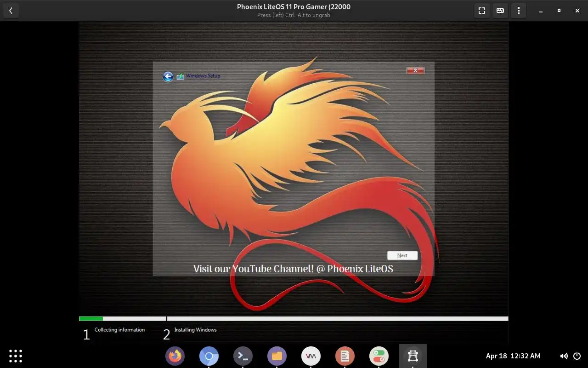Screen dimensions: 588x368
Task: Click the Next button in Windows Setup
Action: pyautogui.click(x=402, y=255)
